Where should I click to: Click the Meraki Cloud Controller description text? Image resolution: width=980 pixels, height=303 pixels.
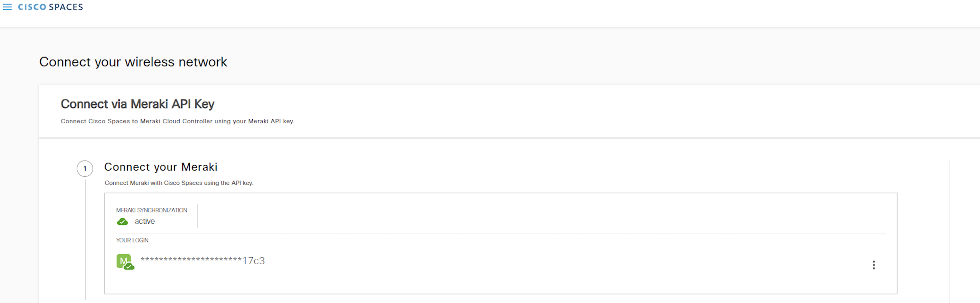[177, 121]
